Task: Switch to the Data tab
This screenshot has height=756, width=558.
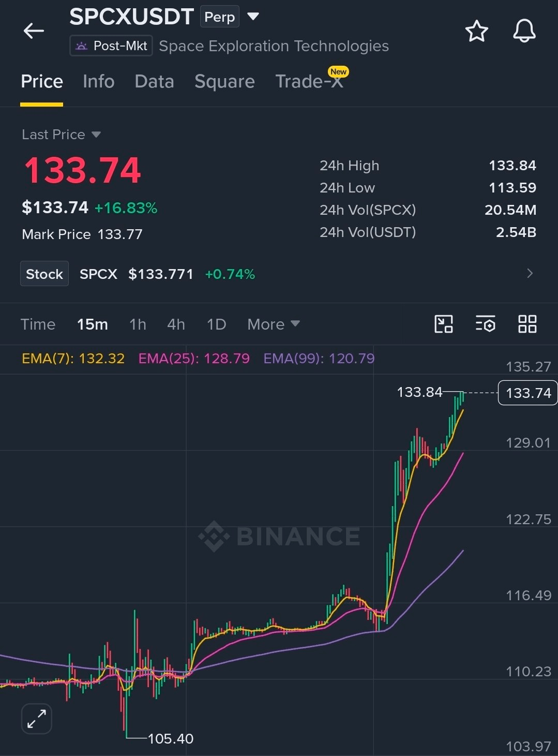Action: (x=154, y=82)
